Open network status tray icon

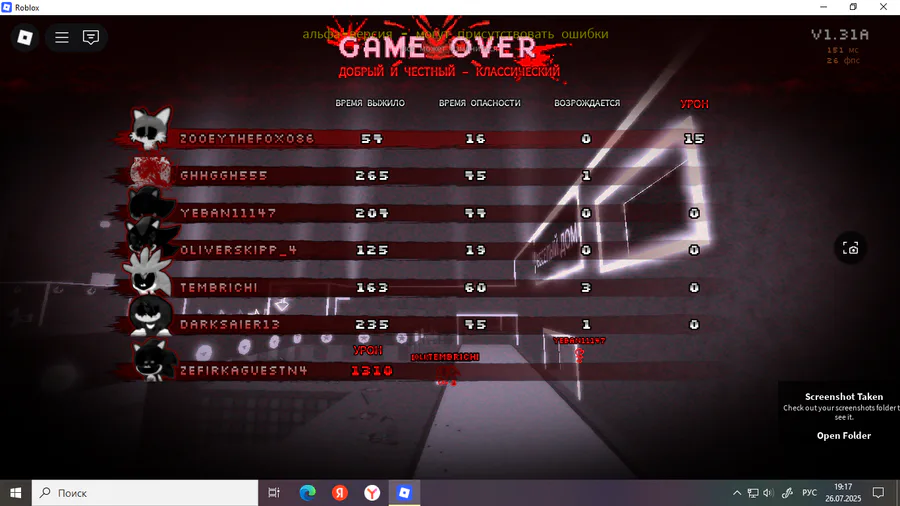[753, 493]
